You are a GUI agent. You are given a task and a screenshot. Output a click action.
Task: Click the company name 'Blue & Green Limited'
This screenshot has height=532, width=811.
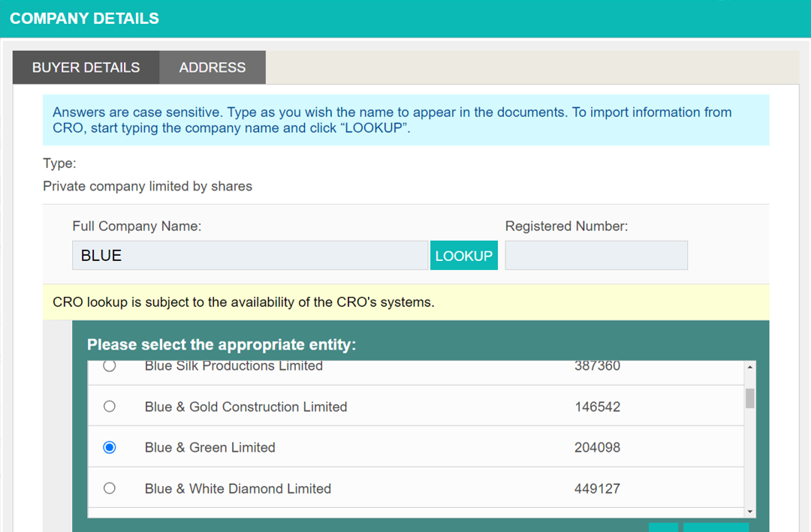(x=210, y=448)
